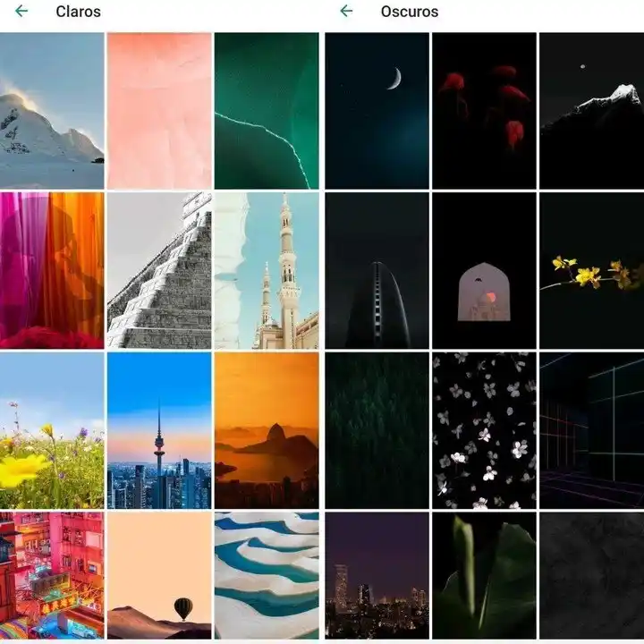Choose the yellow wildflower meadow wallpaper
644x644 pixels.
52,430
